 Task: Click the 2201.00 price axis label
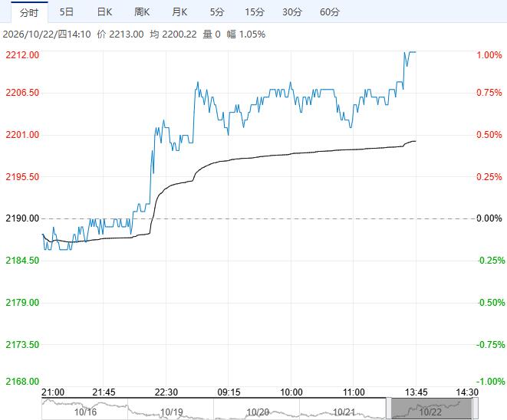point(22,135)
